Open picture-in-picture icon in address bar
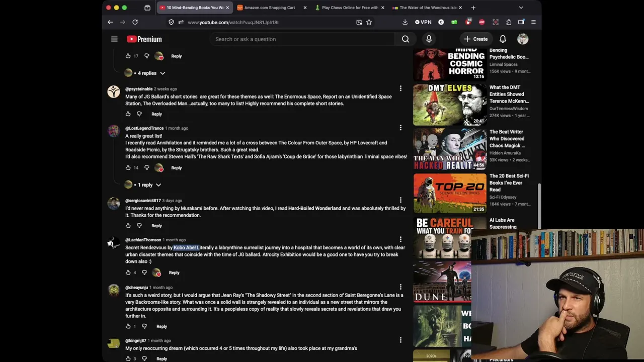Image resolution: width=644 pixels, height=362 pixels. coord(359,22)
